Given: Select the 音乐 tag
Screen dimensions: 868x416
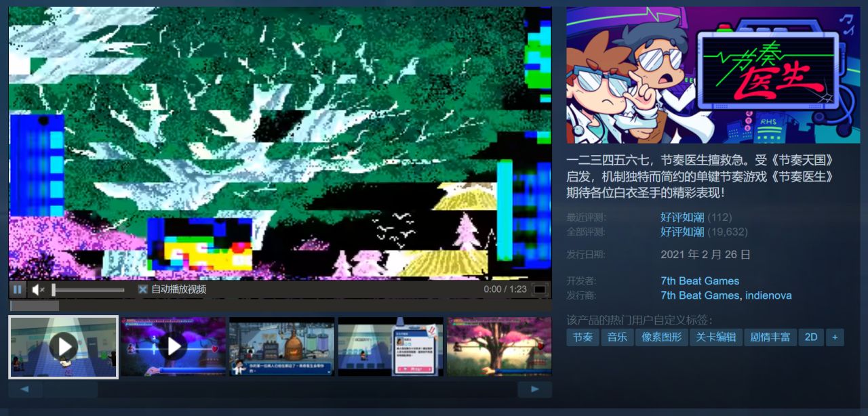Looking at the screenshot, I should [617, 337].
